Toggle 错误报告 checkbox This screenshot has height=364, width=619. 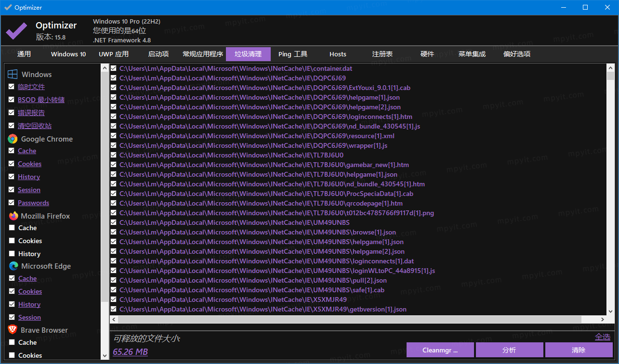click(12, 113)
